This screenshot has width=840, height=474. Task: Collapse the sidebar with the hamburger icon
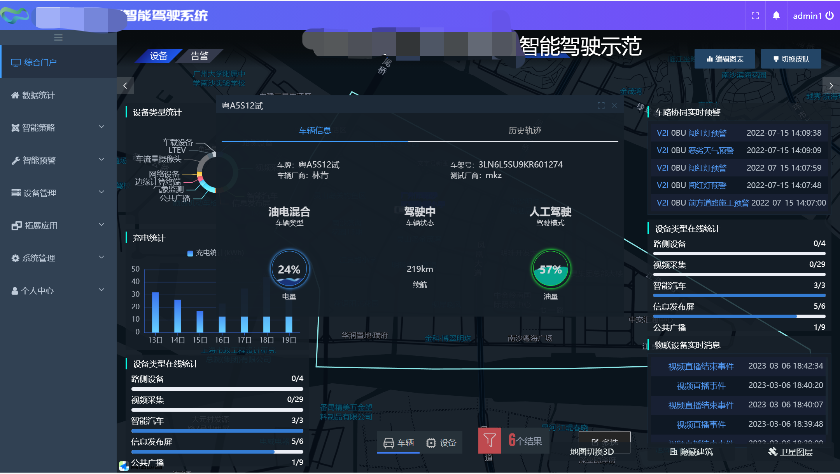point(58,38)
